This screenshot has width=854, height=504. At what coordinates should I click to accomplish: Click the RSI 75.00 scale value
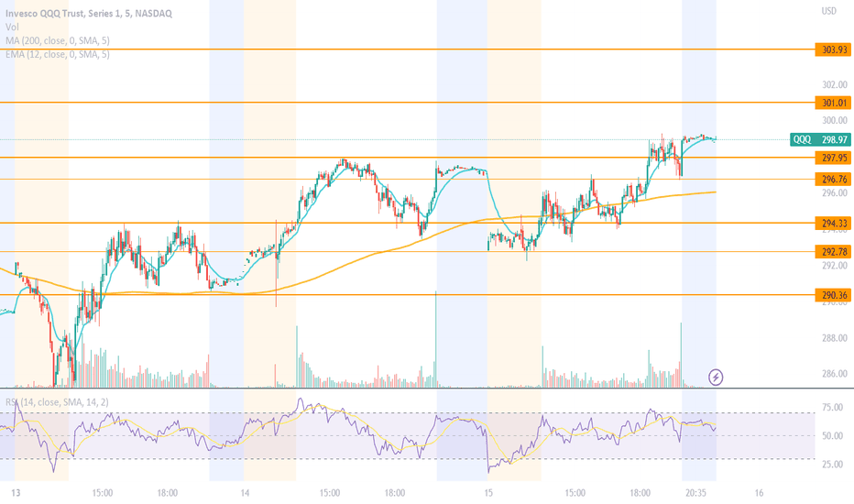(832, 408)
